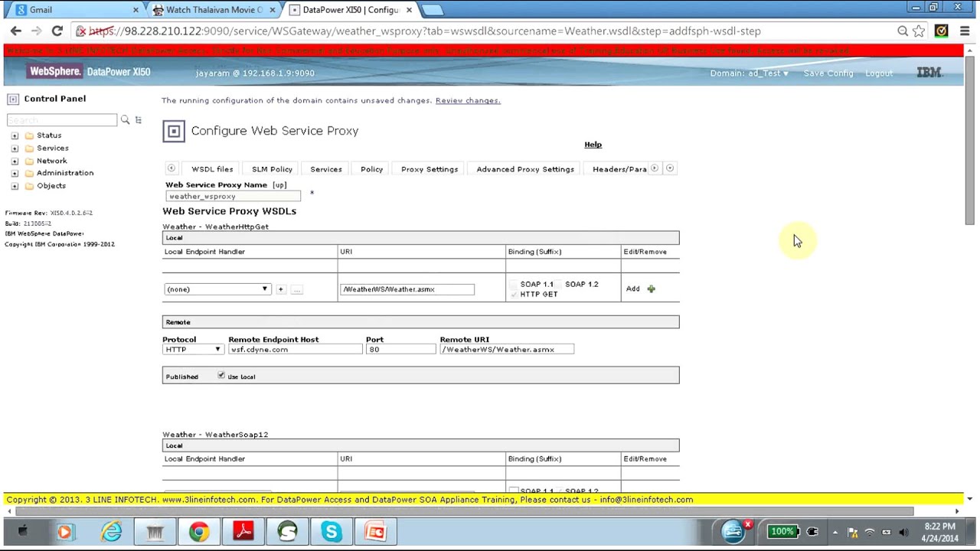
Task: Expand the Network tree node
Action: (15, 161)
